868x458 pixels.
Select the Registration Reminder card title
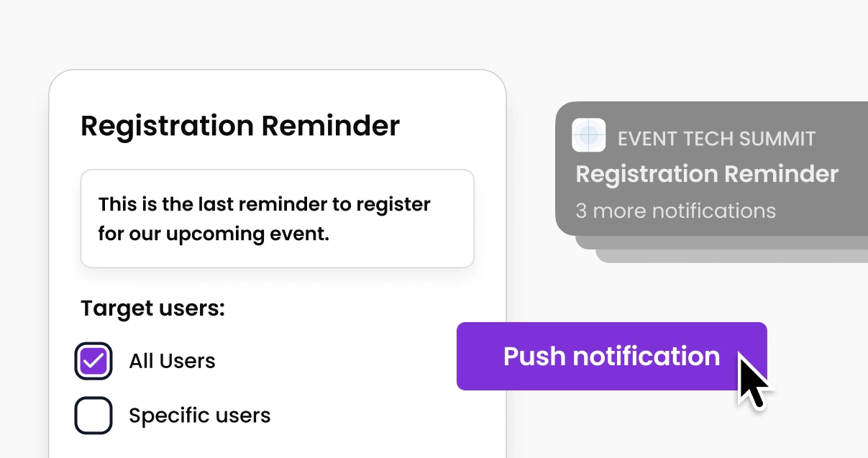[239, 126]
